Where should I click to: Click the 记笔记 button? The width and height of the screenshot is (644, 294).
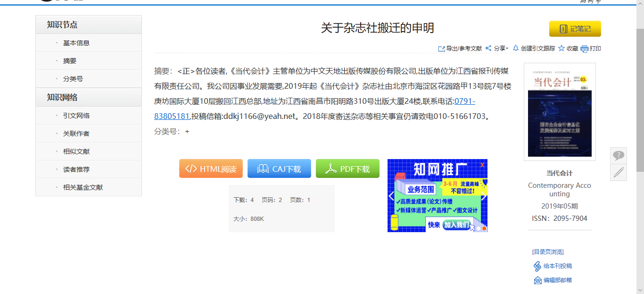point(575,29)
